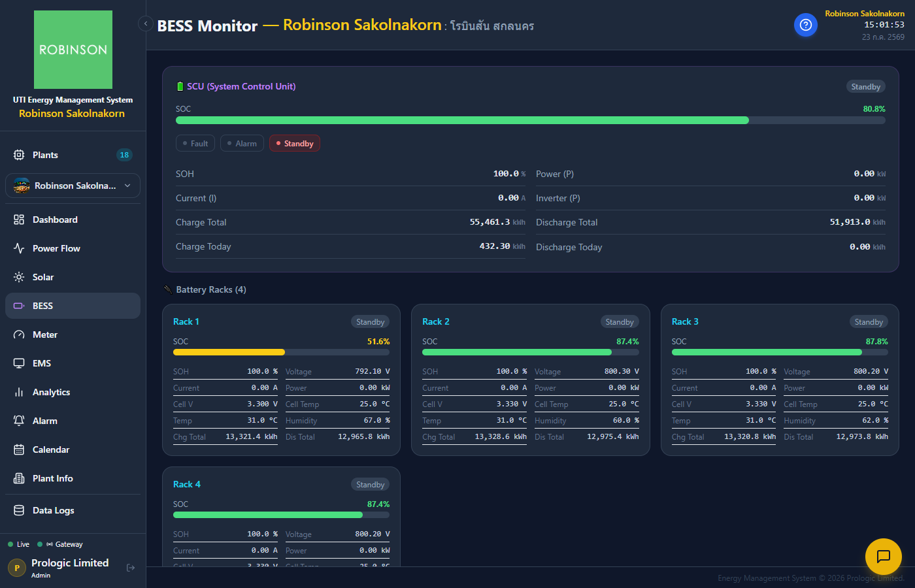Click the clock time 15:01:53
The image size is (915, 588).
[x=884, y=25]
